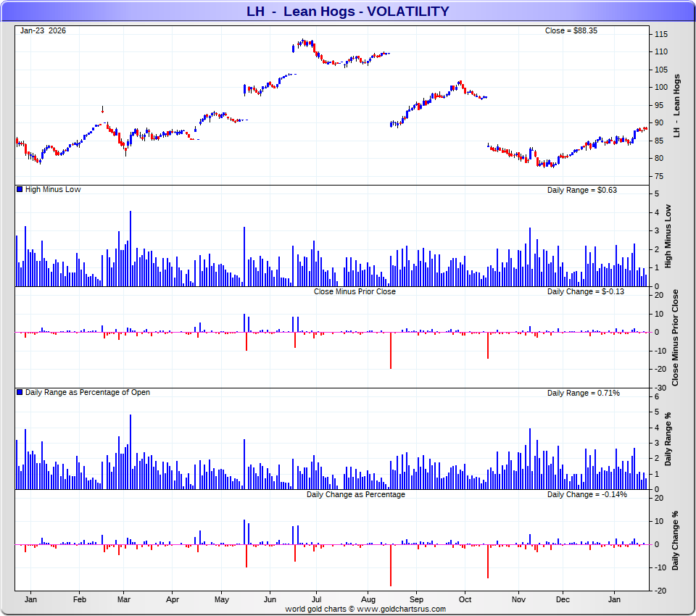Click the tallest High Minus Low bar in March
This screenshot has width=696, height=616.
click(130, 249)
